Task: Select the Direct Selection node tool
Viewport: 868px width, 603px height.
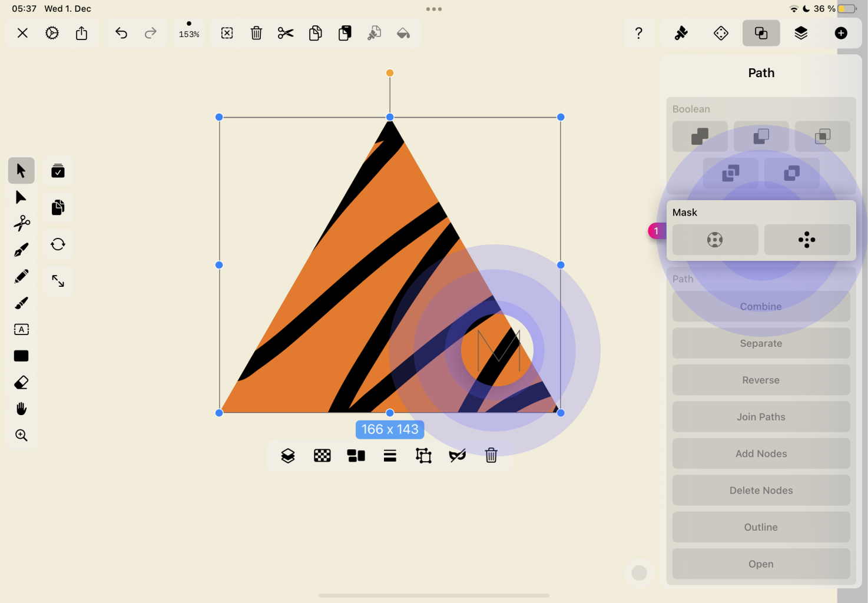Action: coord(21,197)
